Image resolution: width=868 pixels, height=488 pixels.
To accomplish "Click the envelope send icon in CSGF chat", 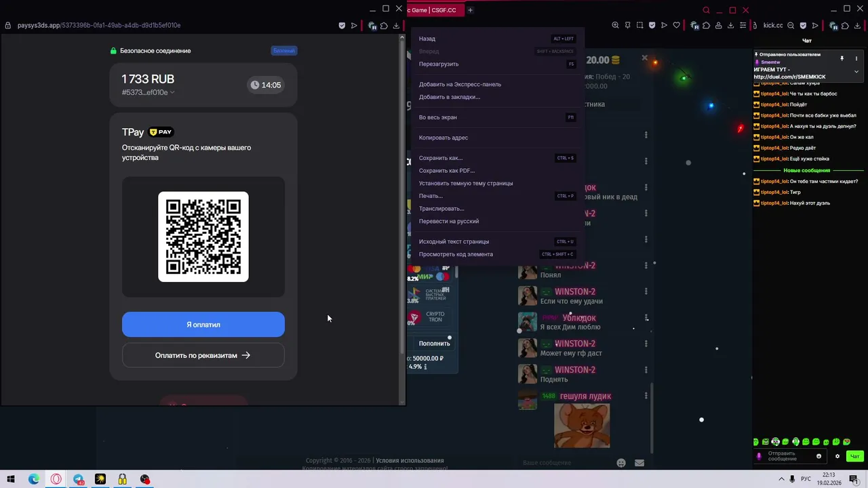I will click(x=639, y=463).
